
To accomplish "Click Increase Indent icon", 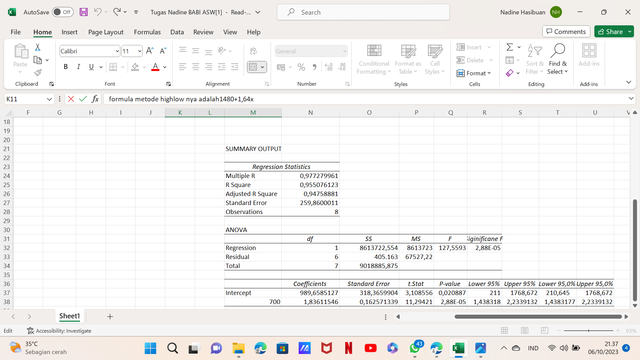I will (x=235, y=67).
